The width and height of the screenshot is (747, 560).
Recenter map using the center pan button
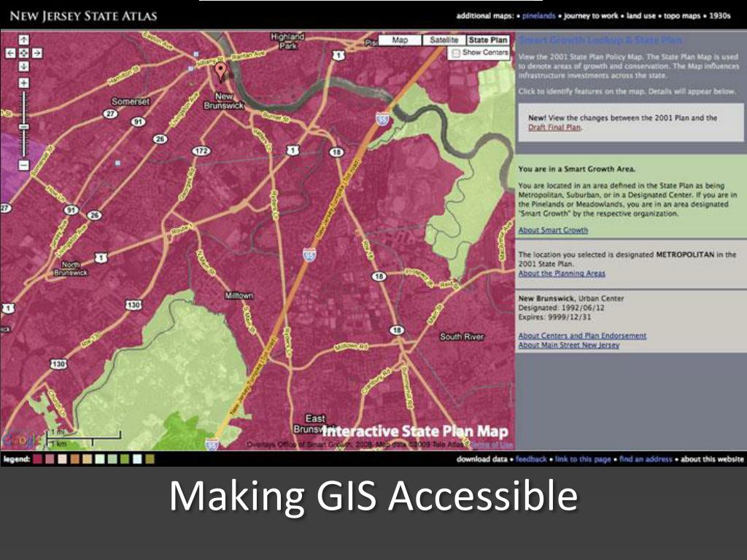coord(23,52)
